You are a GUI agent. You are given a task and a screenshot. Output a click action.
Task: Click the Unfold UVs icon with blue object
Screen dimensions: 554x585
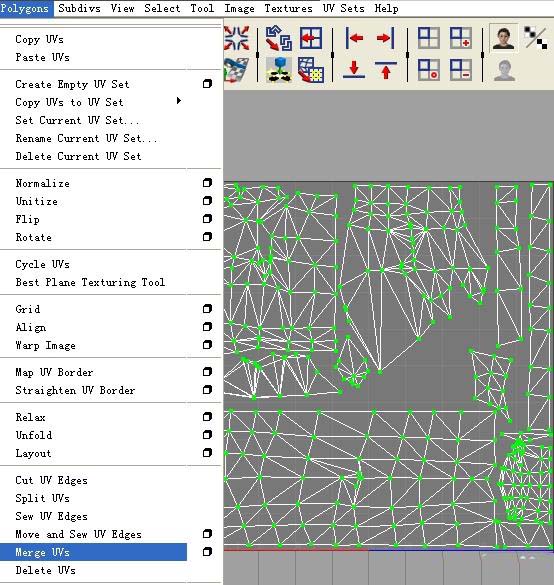coord(279,70)
